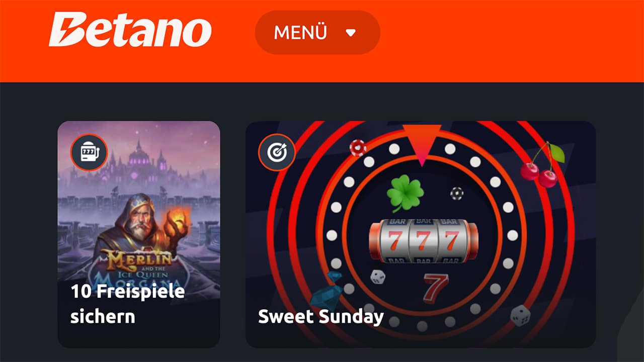Viewport: 644px width, 362px height.
Task: Click the target badge icon on Sweet Sunday
Action: 277,152
